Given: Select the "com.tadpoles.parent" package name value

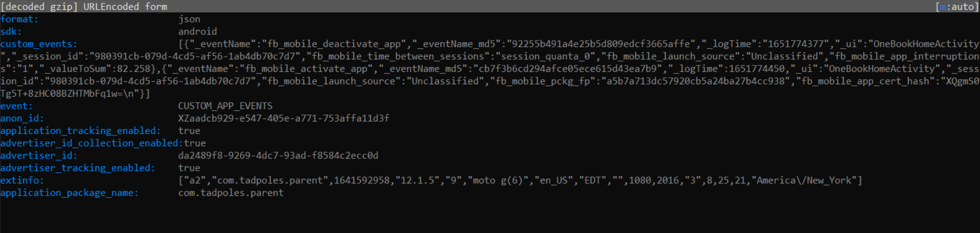Looking at the screenshot, I should pos(231,193).
